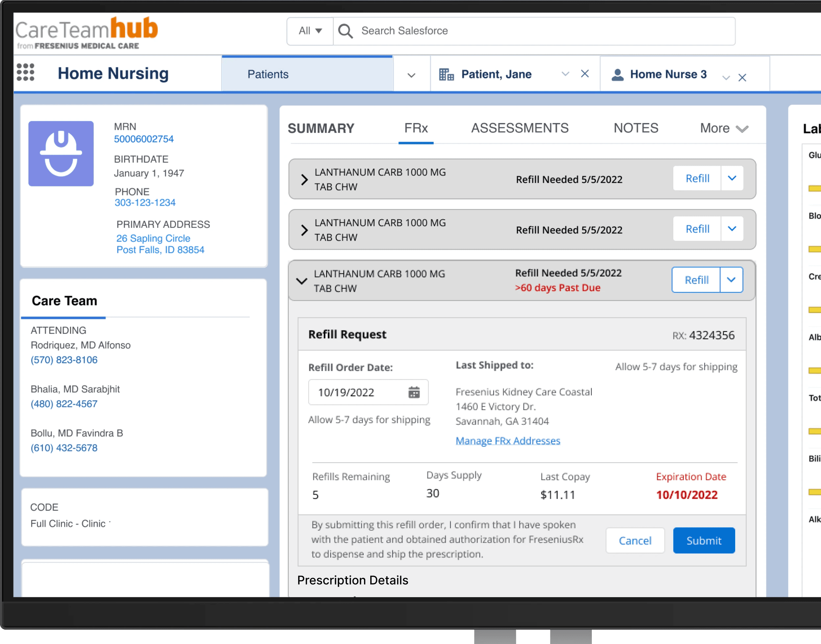Click the Search Salesforce input field

[528, 31]
